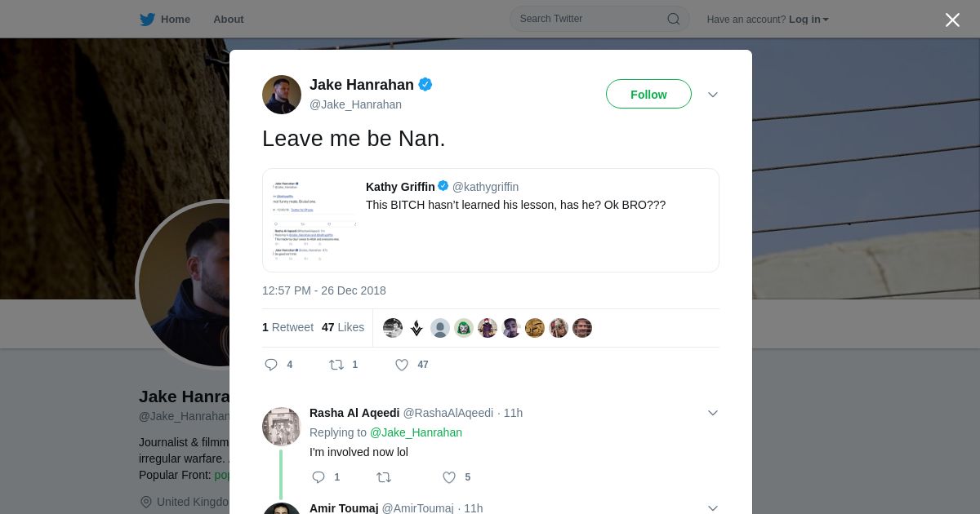980x514 pixels.
Task: Open options chevron on Rasha's reply
Action: point(713,413)
